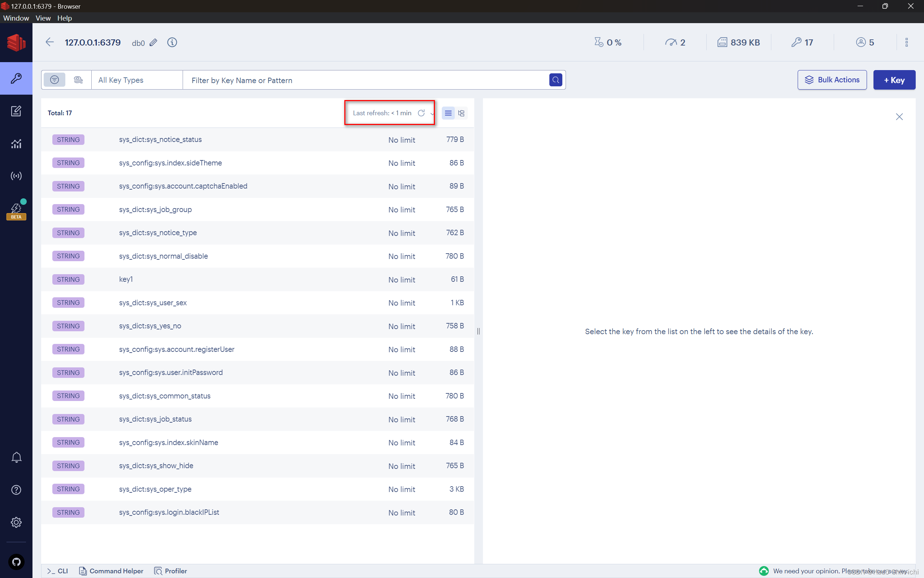This screenshot has height=578, width=924.
Task: Click the Total: 17 label
Action: [x=60, y=113]
